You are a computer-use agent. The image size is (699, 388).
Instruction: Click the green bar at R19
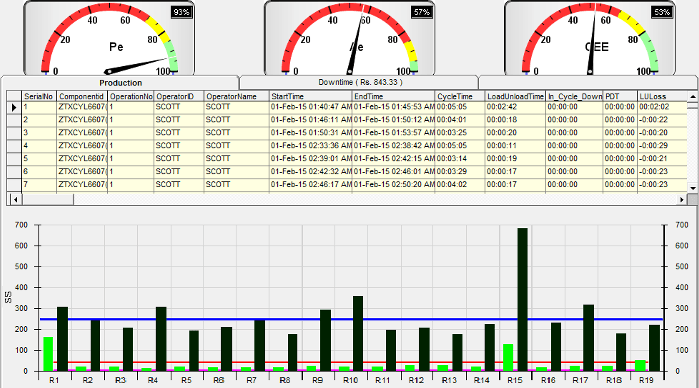coord(640,365)
